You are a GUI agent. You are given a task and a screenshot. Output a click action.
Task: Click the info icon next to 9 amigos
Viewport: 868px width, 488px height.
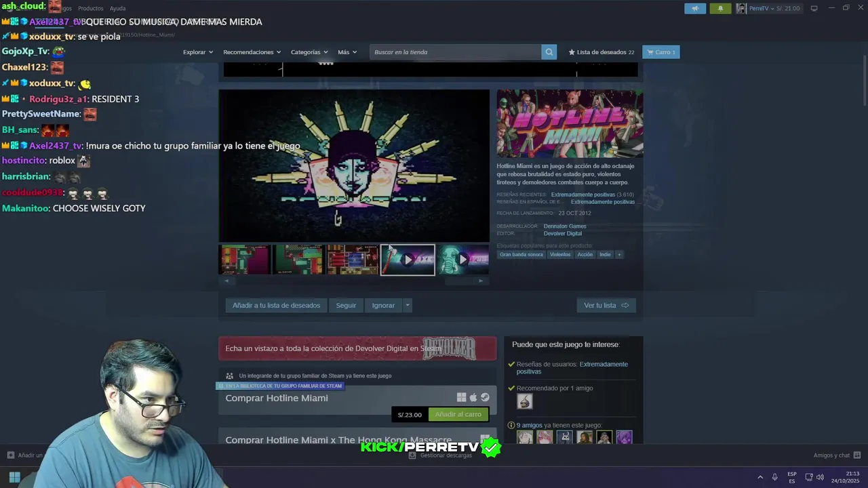point(511,426)
